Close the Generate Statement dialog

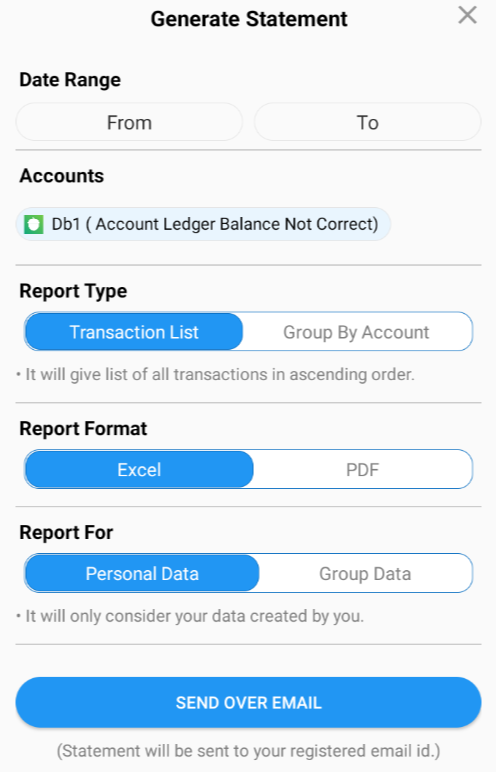click(x=467, y=15)
